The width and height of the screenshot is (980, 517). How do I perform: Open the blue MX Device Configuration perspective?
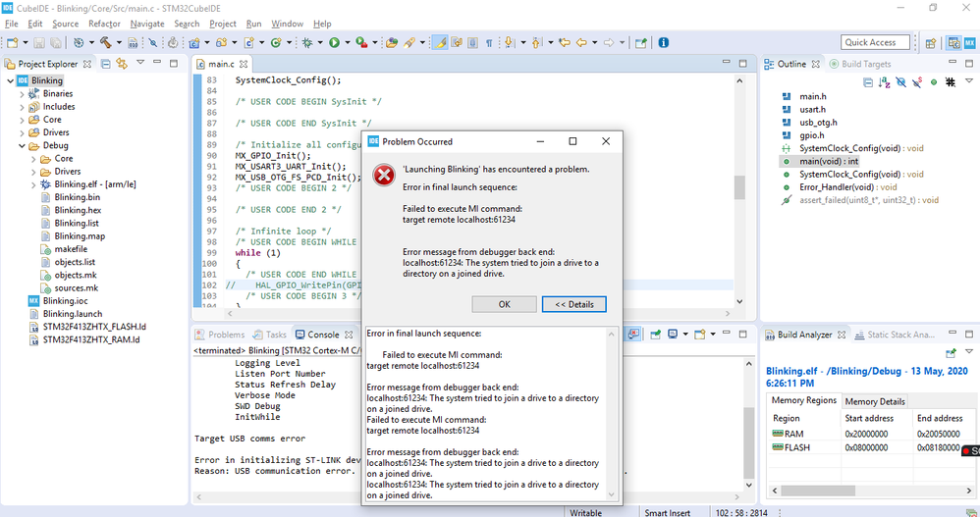pos(969,42)
